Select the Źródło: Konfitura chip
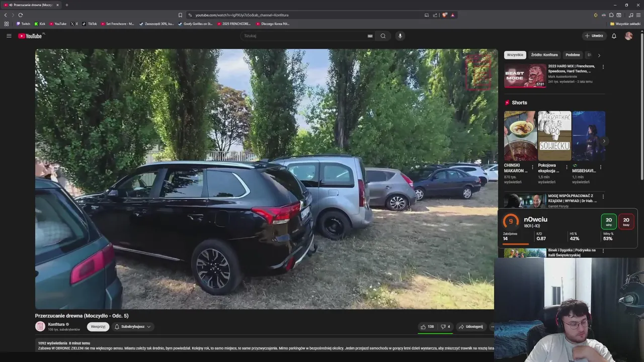 (x=544, y=55)
